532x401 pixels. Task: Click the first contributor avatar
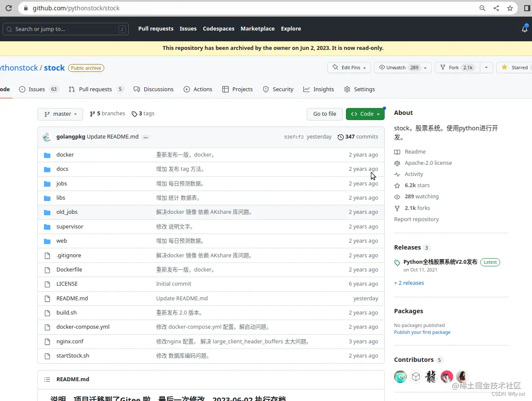coord(400,377)
